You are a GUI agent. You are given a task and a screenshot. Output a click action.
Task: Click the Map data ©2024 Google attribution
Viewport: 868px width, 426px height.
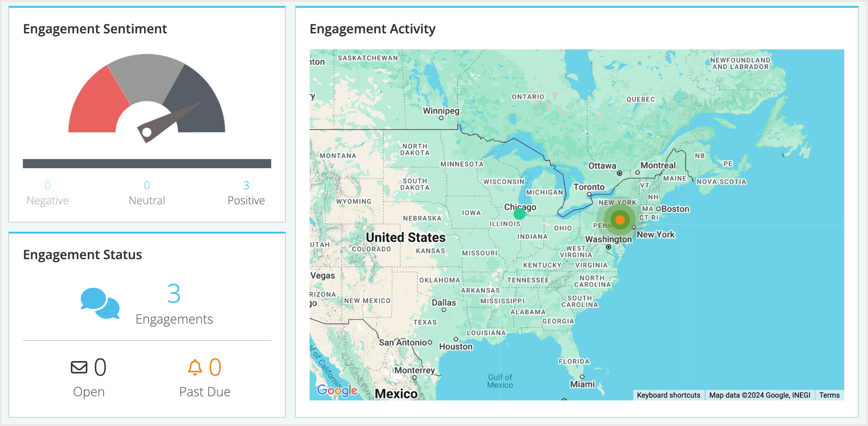759,395
